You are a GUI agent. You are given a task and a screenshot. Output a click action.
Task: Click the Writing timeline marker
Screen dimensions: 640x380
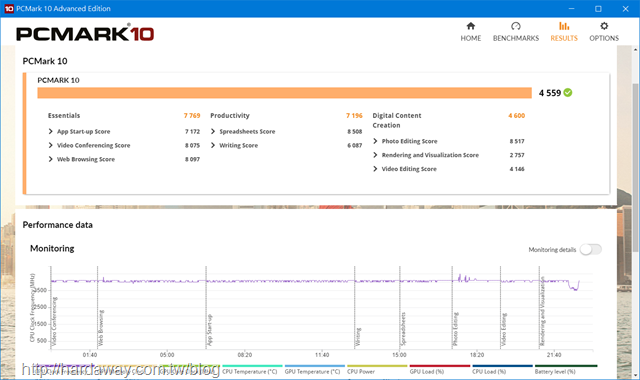358,337
